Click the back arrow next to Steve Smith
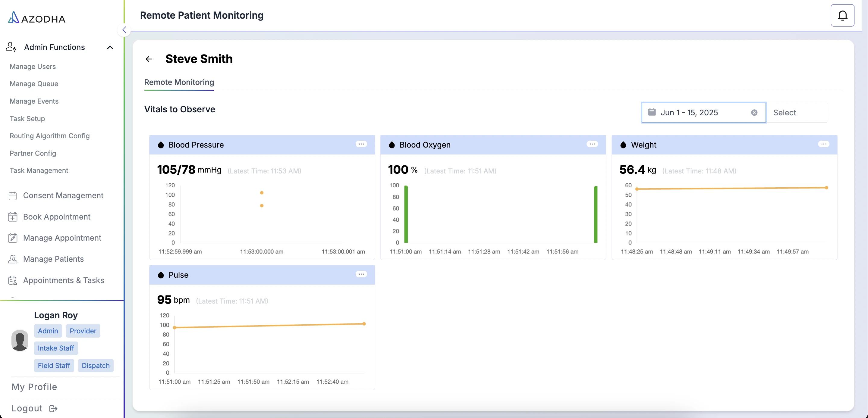This screenshot has height=418, width=868. [149, 59]
